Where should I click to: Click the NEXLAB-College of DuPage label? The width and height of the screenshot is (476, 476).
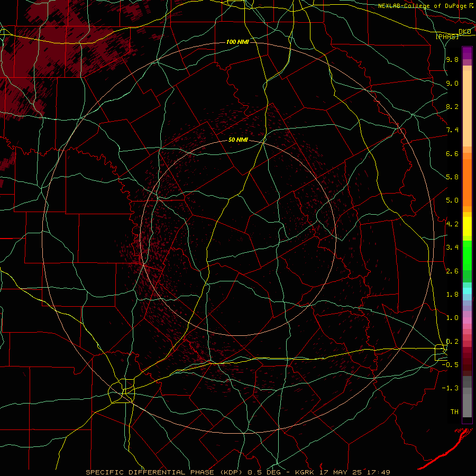click(423, 6)
